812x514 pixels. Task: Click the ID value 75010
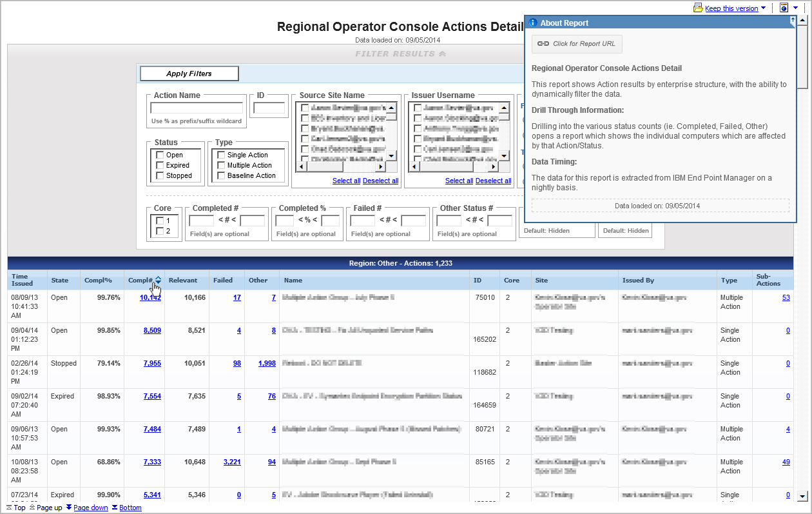[485, 297]
